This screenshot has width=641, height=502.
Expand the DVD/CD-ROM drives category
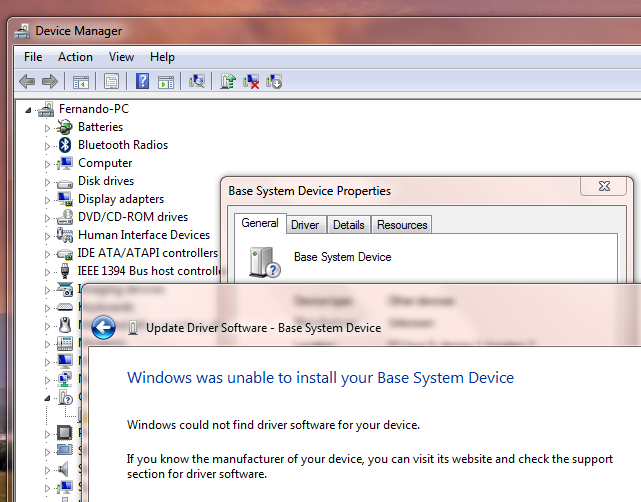pyautogui.click(x=47, y=218)
